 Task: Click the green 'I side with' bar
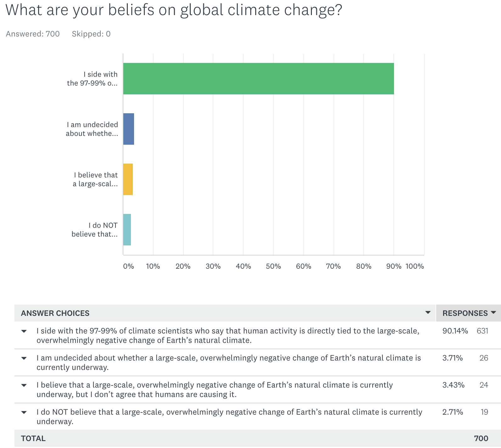258,79
